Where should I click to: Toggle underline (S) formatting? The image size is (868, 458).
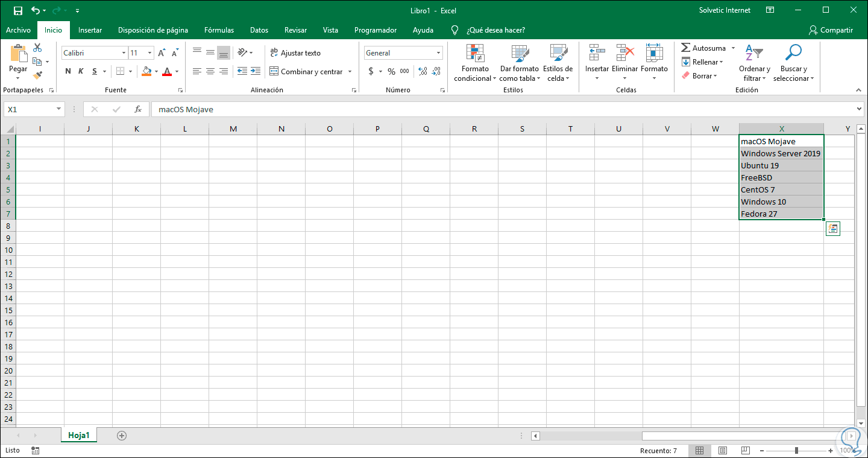coord(95,71)
